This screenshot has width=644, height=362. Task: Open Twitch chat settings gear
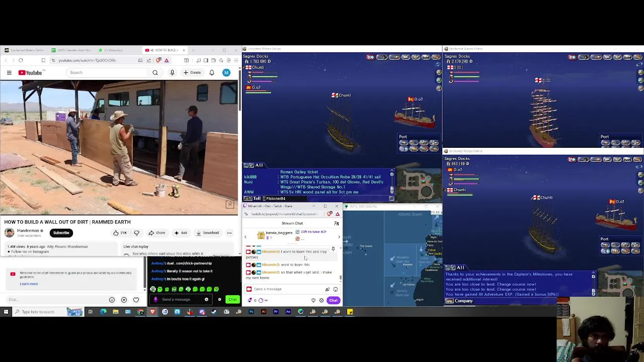point(321,300)
